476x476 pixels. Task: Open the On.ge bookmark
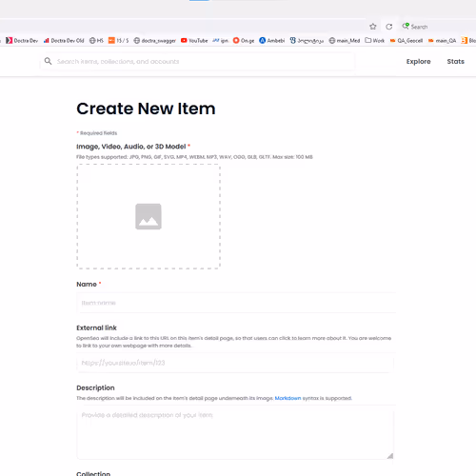pos(244,41)
